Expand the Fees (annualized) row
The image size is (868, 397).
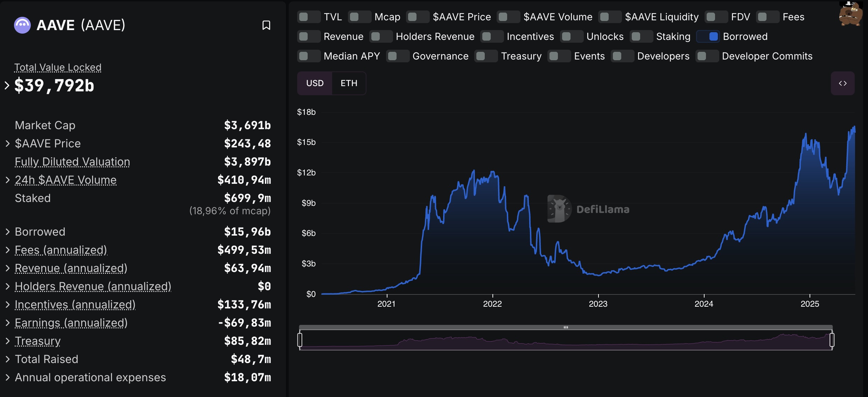pos(7,250)
